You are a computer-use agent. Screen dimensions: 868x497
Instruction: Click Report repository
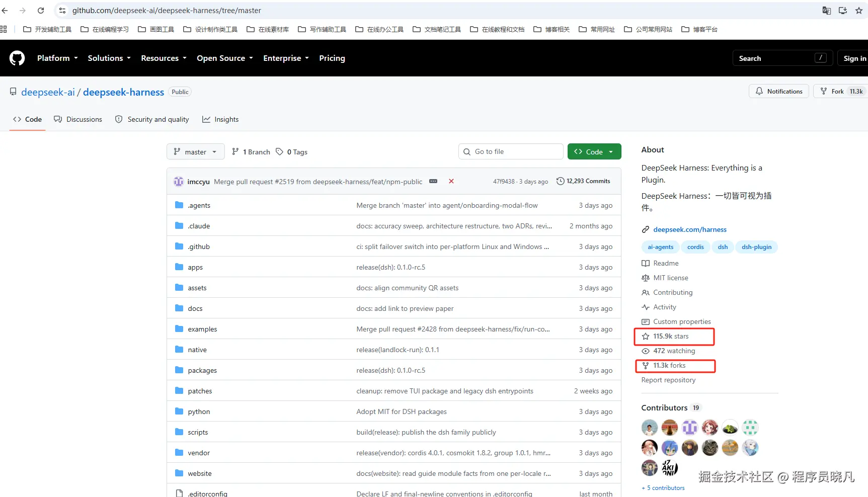click(x=668, y=380)
